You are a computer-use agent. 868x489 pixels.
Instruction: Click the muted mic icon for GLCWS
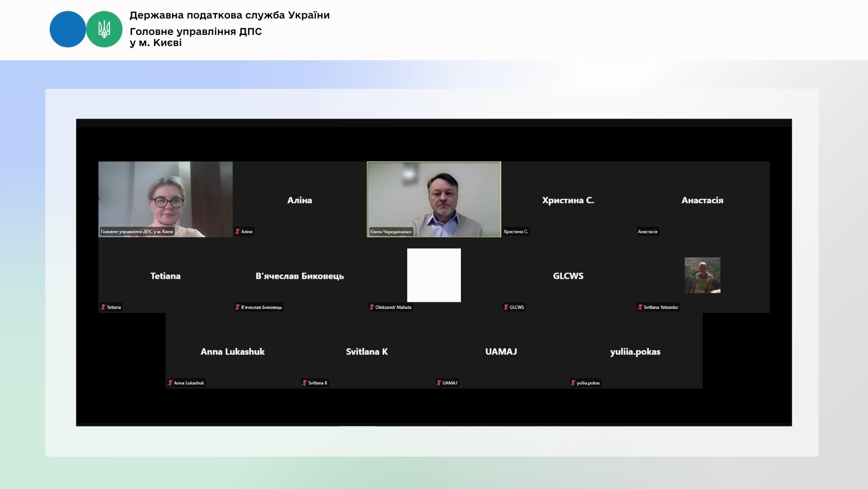tap(506, 307)
